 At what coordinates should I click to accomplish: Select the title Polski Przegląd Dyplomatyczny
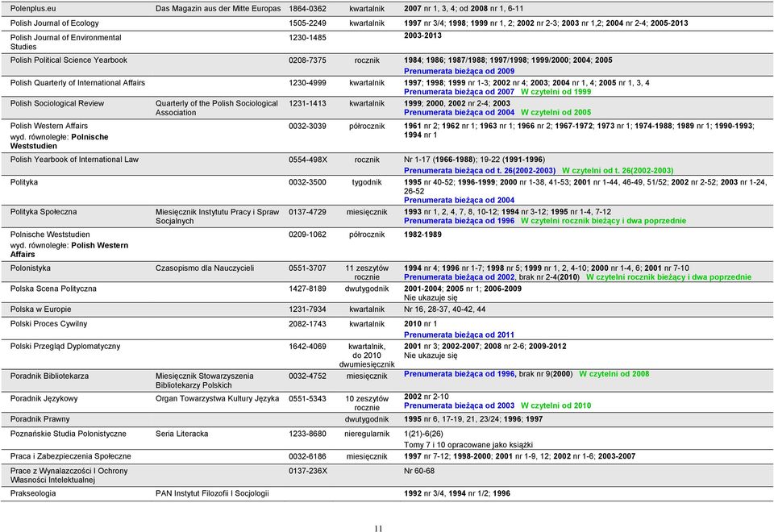65,347
